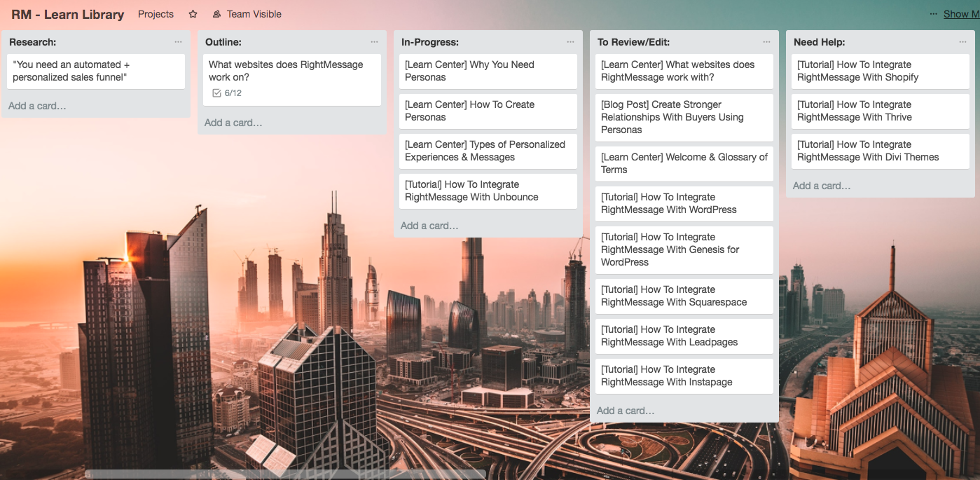Viewport: 980px width, 480px height.
Task: Click the Research: list header
Action: (33, 42)
